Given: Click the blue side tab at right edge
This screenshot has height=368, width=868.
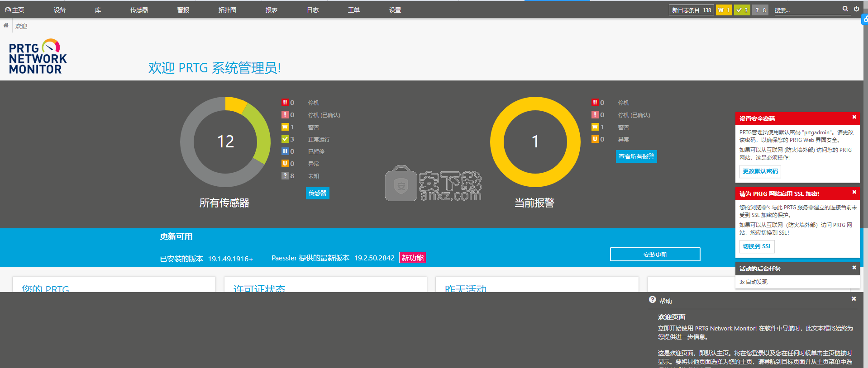Looking at the screenshot, I should coord(865,19).
